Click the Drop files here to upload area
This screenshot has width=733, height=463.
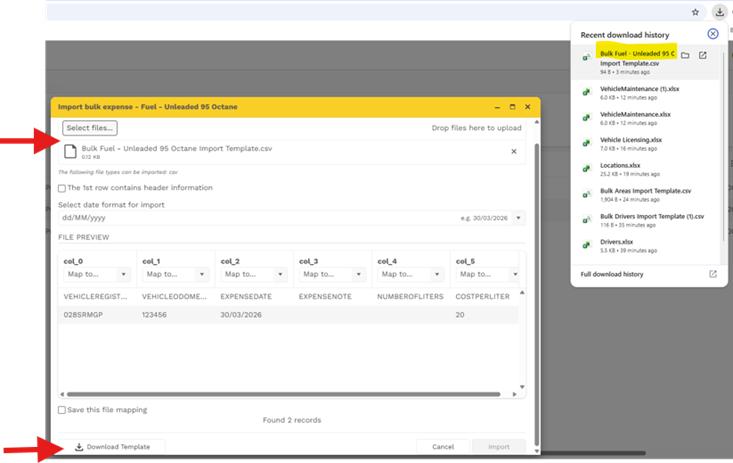476,128
